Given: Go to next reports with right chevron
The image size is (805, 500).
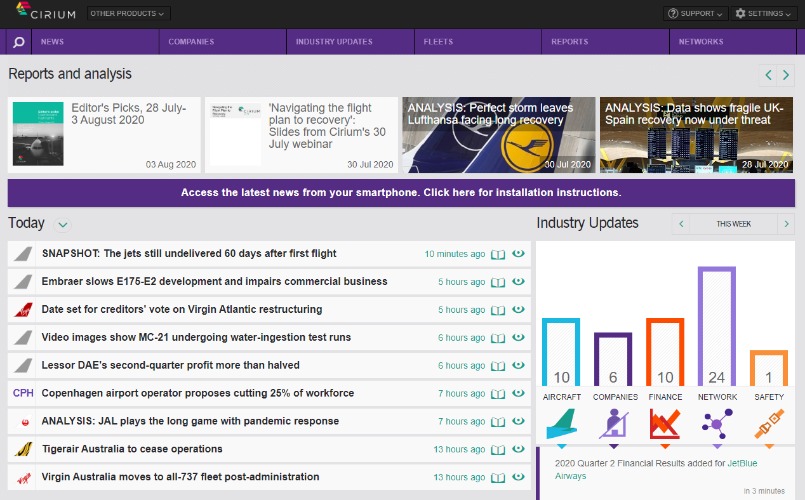Looking at the screenshot, I should [x=786, y=75].
